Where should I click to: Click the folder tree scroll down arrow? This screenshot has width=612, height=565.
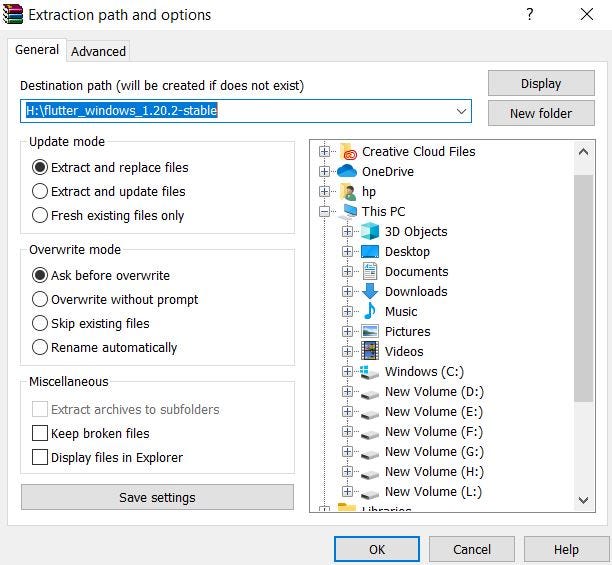click(584, 500)
